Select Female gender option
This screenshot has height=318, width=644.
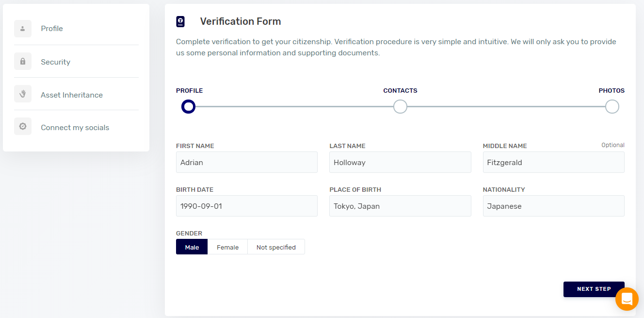pos(227,247)
